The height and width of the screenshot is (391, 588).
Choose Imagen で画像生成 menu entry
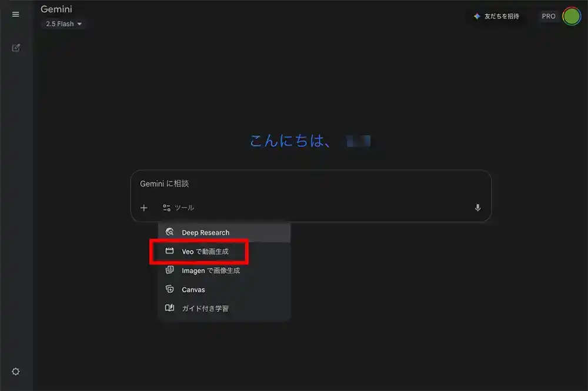211,270
